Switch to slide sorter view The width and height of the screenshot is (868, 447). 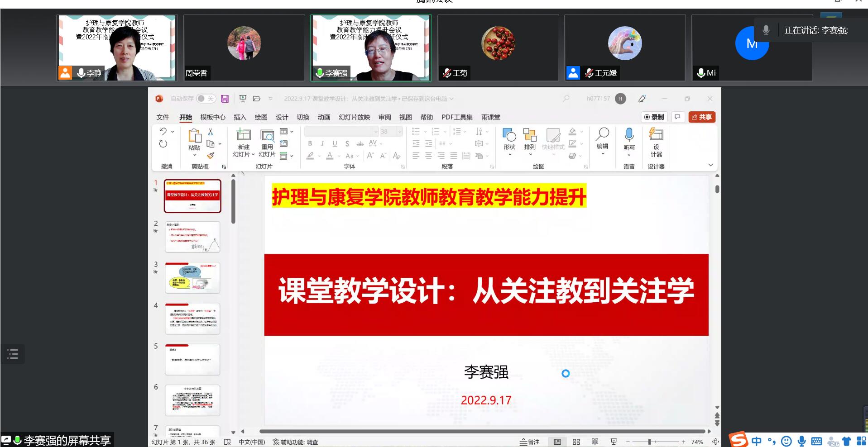point(576,442)
